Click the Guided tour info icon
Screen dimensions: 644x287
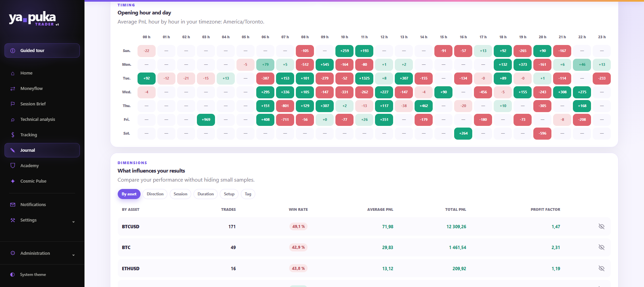[13, 51]
